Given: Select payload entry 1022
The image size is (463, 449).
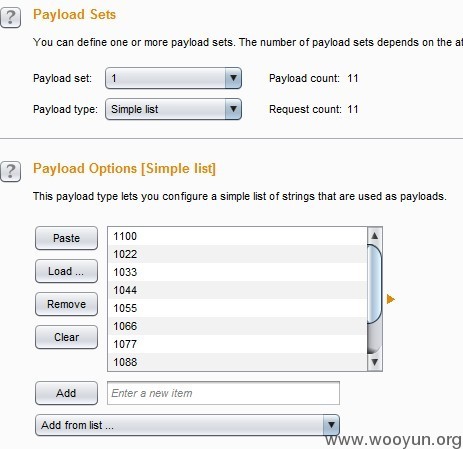Looking at the screenshot, I should click(x=237, y=254).
